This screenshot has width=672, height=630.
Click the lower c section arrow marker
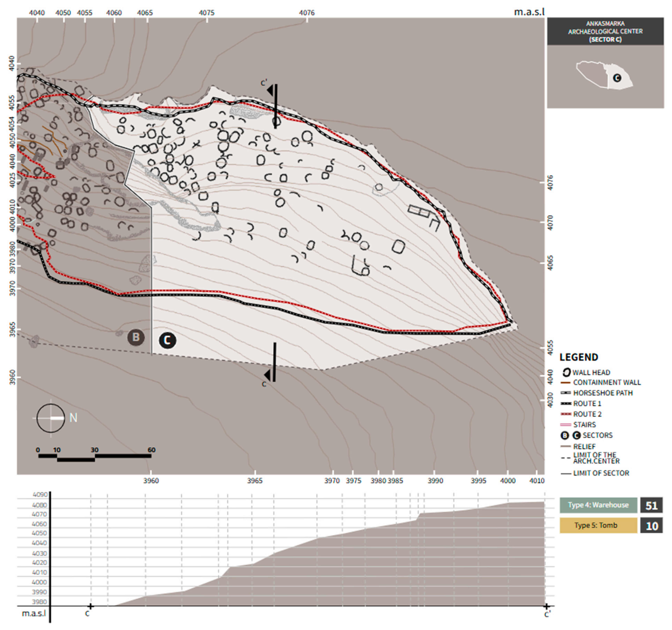click(x=267, y=375)
